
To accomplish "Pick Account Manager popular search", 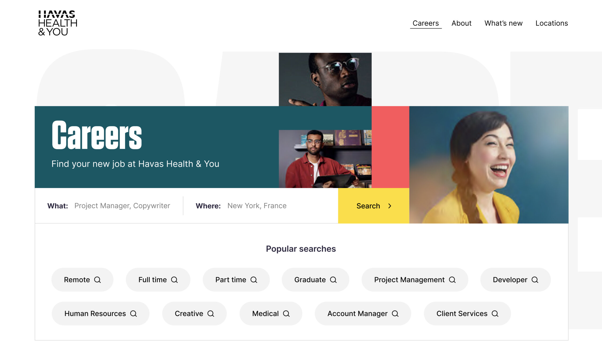I will 363,314.
